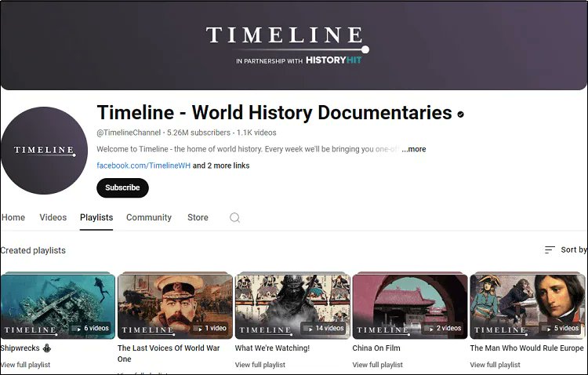
Task: Expand channel description with ...more
Action: [414, 149]
